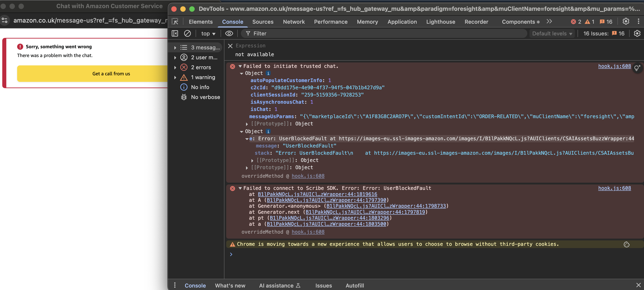The width and height of the screenshot is (644, 290).
Task: Open the Default levels dropdown
Action: pyautogui.click(x=552, y=34)
